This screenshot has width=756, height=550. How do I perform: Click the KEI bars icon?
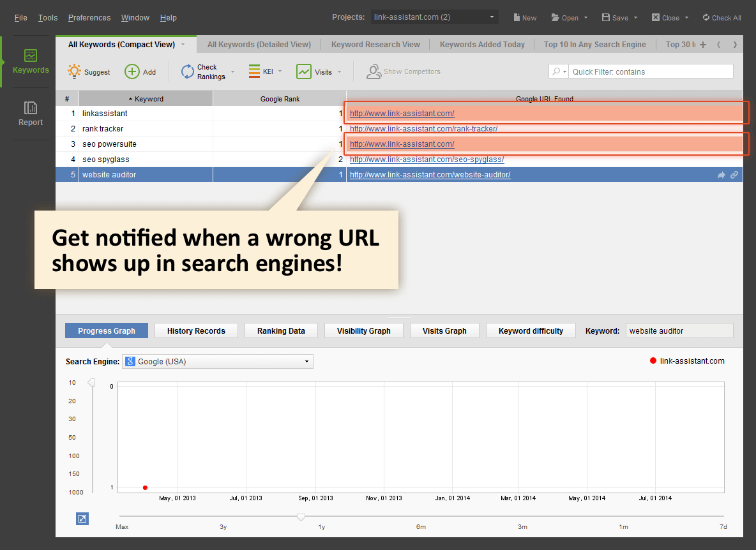click(254, 71)
